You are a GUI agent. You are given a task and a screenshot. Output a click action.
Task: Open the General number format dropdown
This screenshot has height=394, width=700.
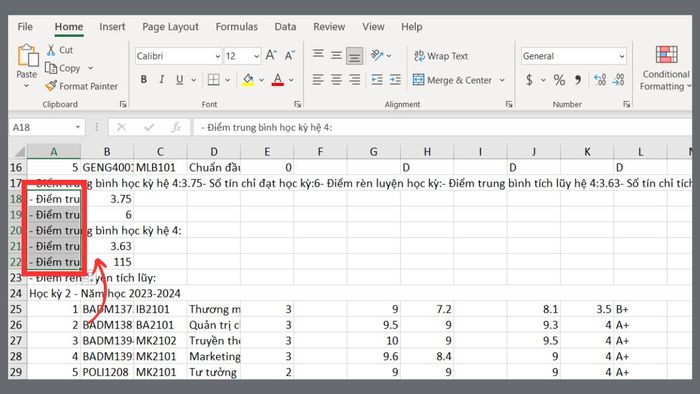click(621, 56)
